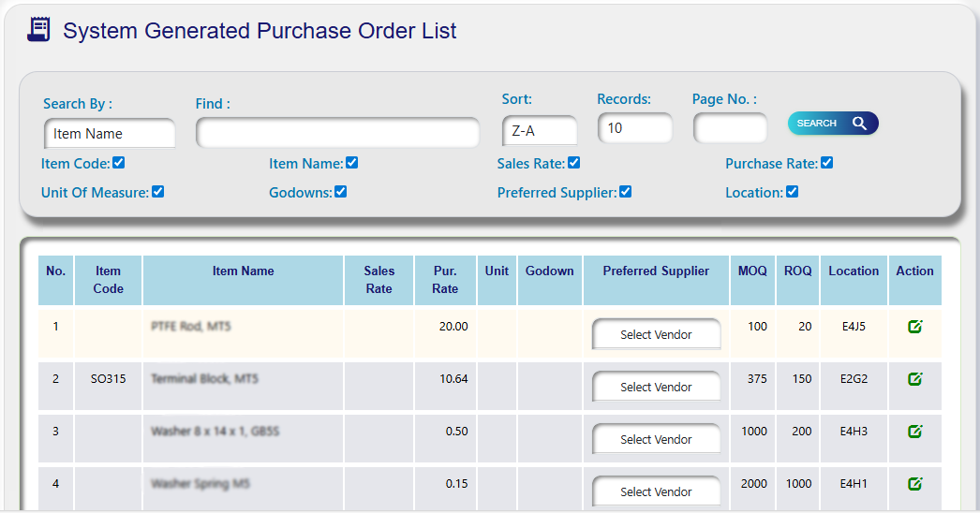980x513 pixels.
Task: Open the Sort Z-A dropdown
Action: point(539,131)
